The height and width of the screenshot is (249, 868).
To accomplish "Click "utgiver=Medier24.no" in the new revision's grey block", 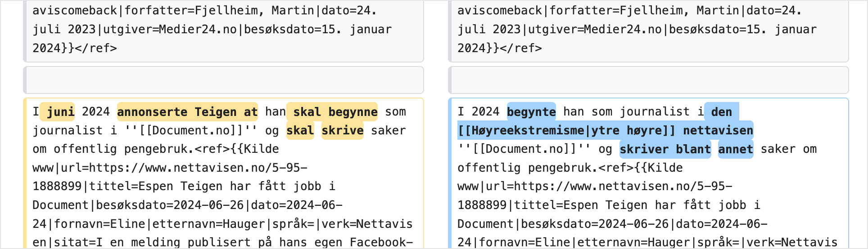I will [595, 30].
